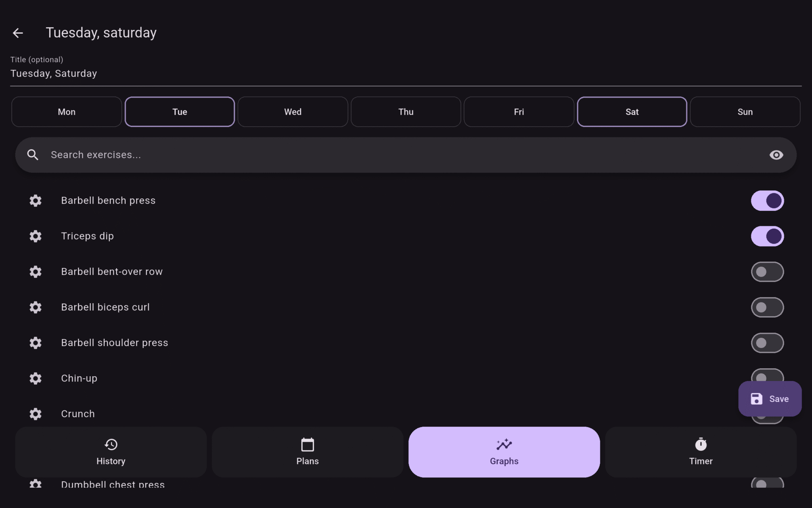Viewport: 812px width, 508px height.
Task: Enable the Barbell shoulder press switch
Action: pos(767,343)
